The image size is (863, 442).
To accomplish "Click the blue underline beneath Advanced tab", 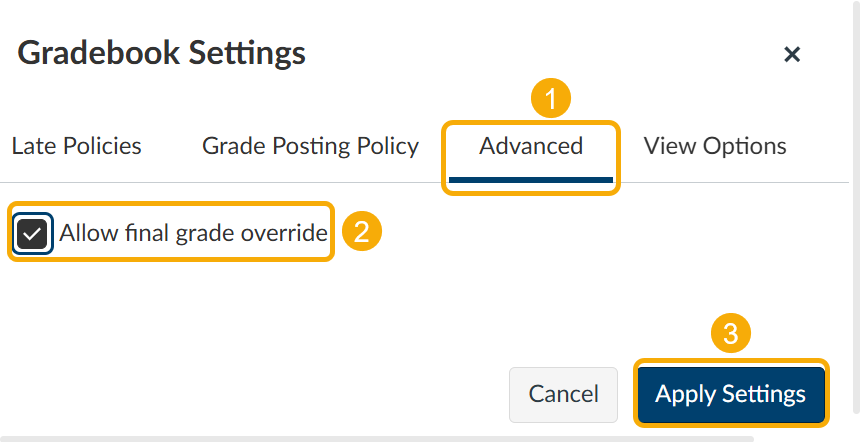I will click(531, 179).
